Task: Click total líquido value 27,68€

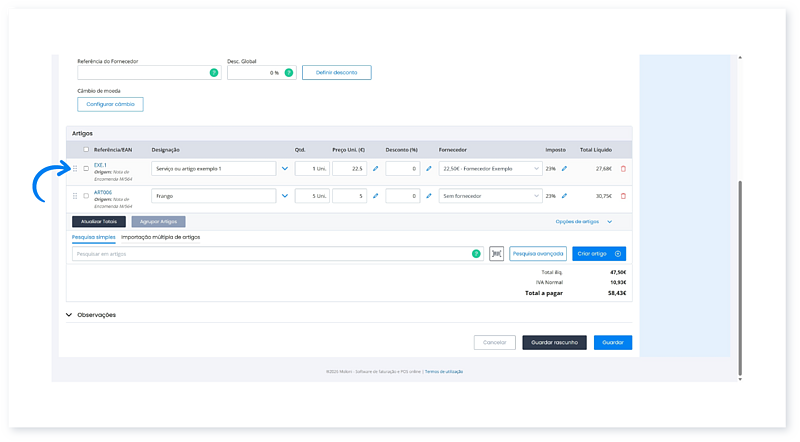Action: point(604,168)
